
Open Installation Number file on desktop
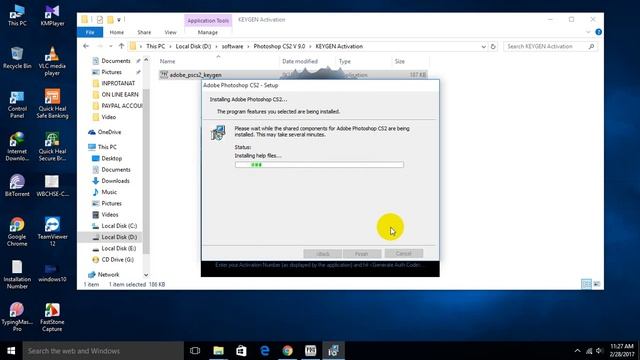17,274
